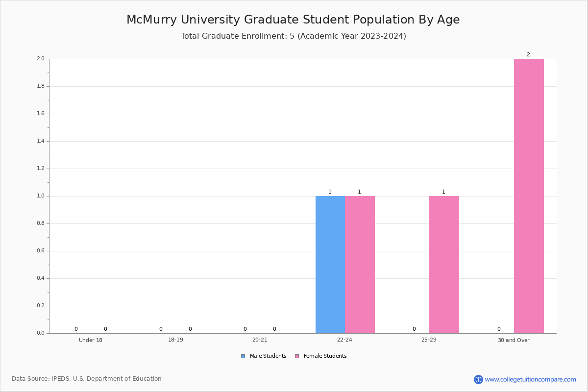This screenshot has height=392, width=588.
Task: Toggle the Female Students legend label
Action: pyautogui.click(x=325, y=356)
